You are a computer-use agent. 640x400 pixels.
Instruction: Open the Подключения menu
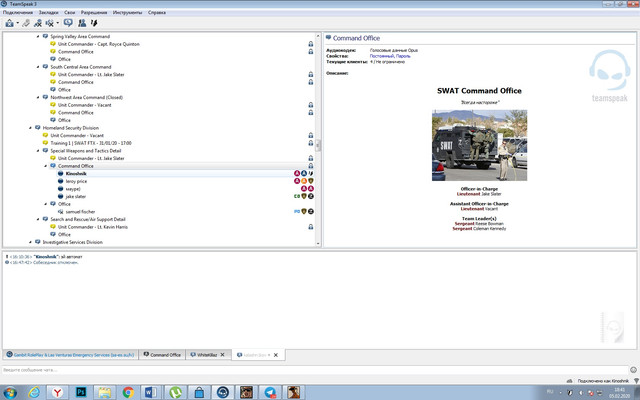pyautogui.click(x=18, y=13)
